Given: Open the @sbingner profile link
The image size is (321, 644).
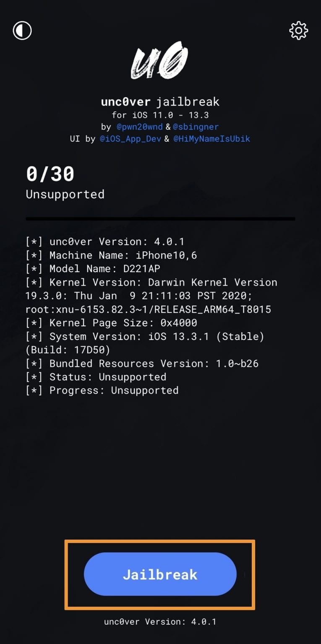Looking at the screenshot, I should coord(196,127).
